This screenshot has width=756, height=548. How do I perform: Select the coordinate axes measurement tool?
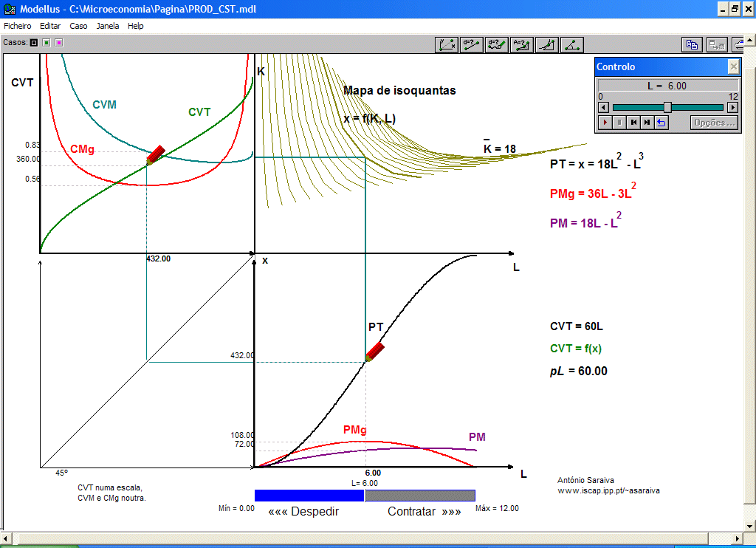(x=447, y=44)
